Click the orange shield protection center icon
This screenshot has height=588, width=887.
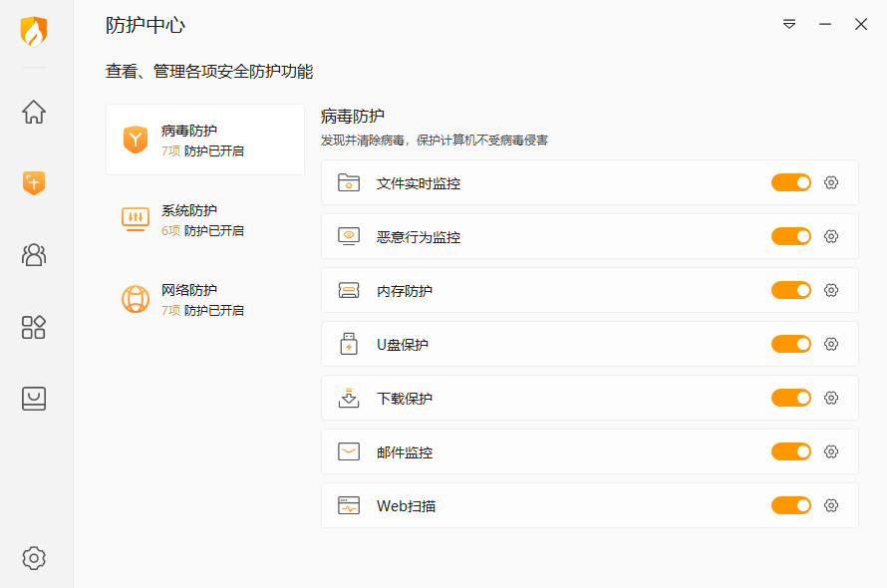tap(34, 182)
